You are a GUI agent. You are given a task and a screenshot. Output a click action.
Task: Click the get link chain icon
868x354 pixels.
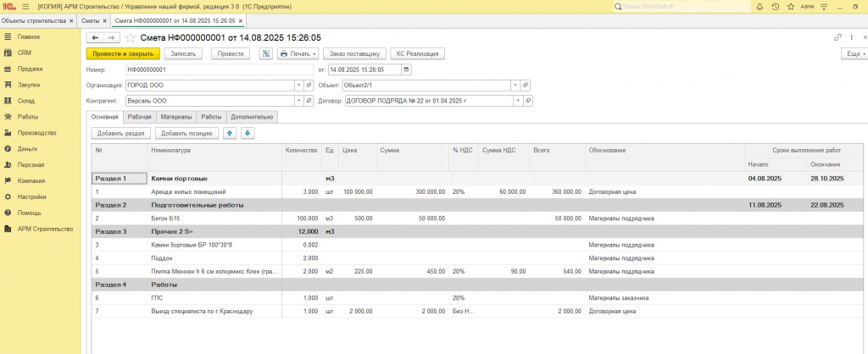point(837,37)
